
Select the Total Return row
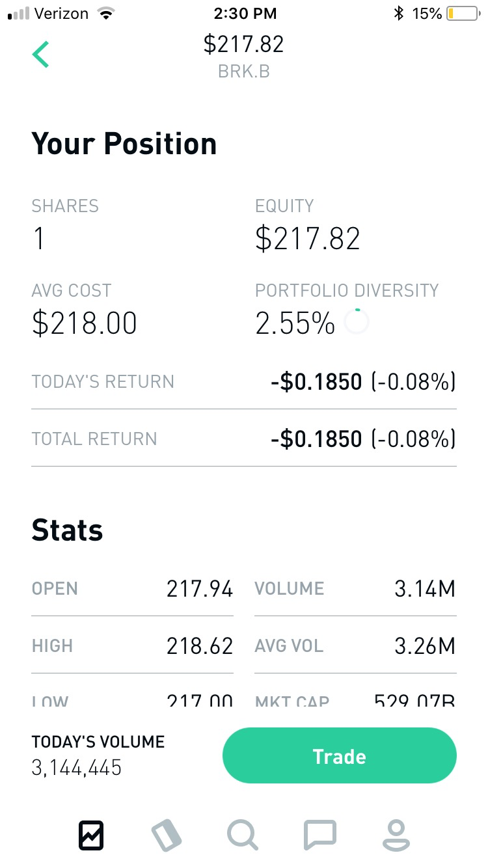tap(244, 439)
